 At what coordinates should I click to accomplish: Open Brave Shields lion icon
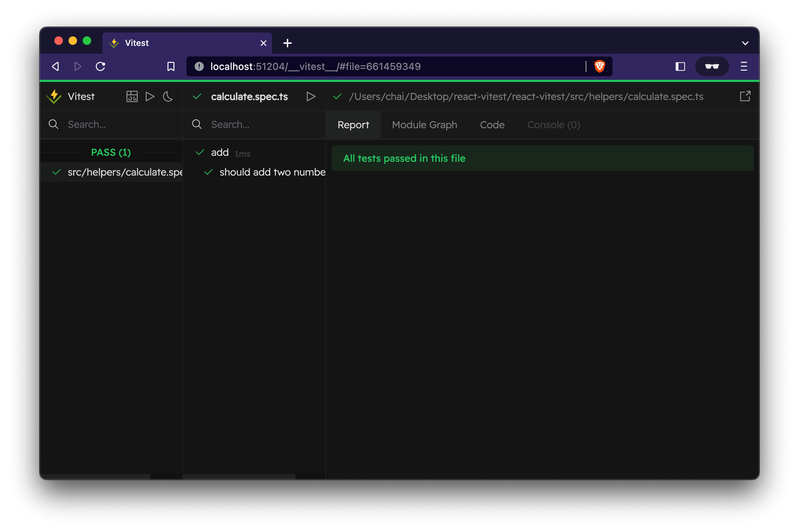click(x=599, y=66)
